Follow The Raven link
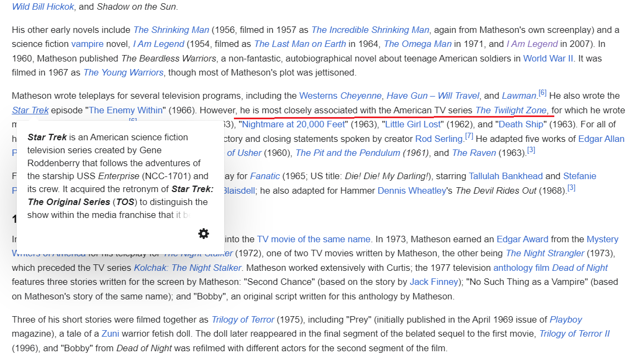This screenshot has width=644, height=355. coord(474,153)
